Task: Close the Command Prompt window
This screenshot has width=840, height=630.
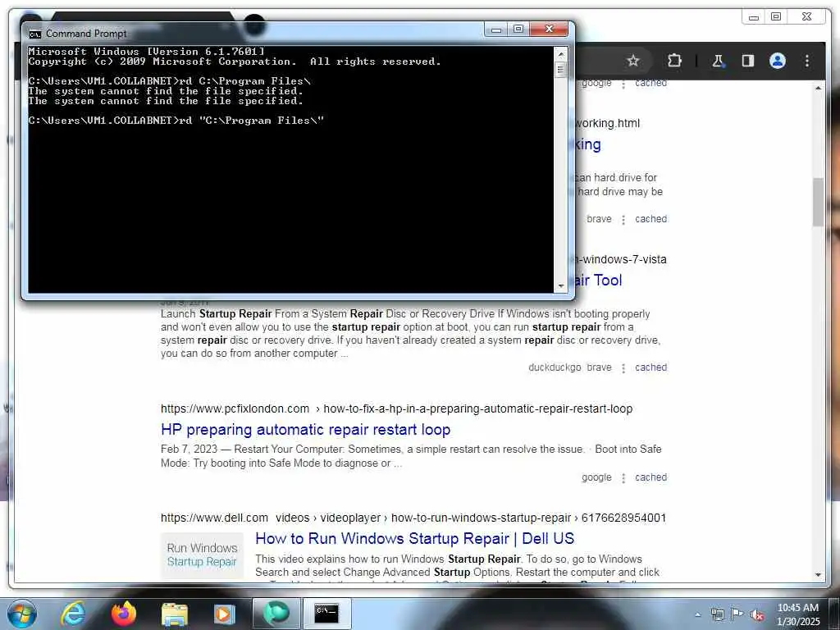Action: coord(549,30)
